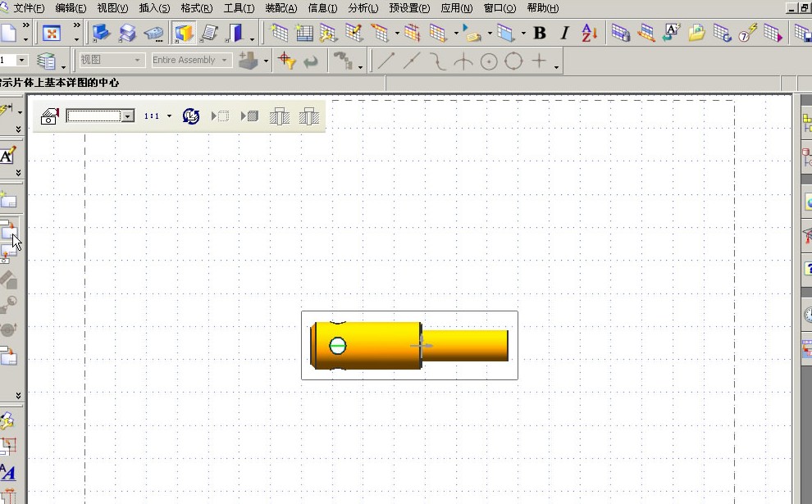Screen dimensions: 812x504
Task: Click the shape studio freeform icon
Action: (154, 34)
